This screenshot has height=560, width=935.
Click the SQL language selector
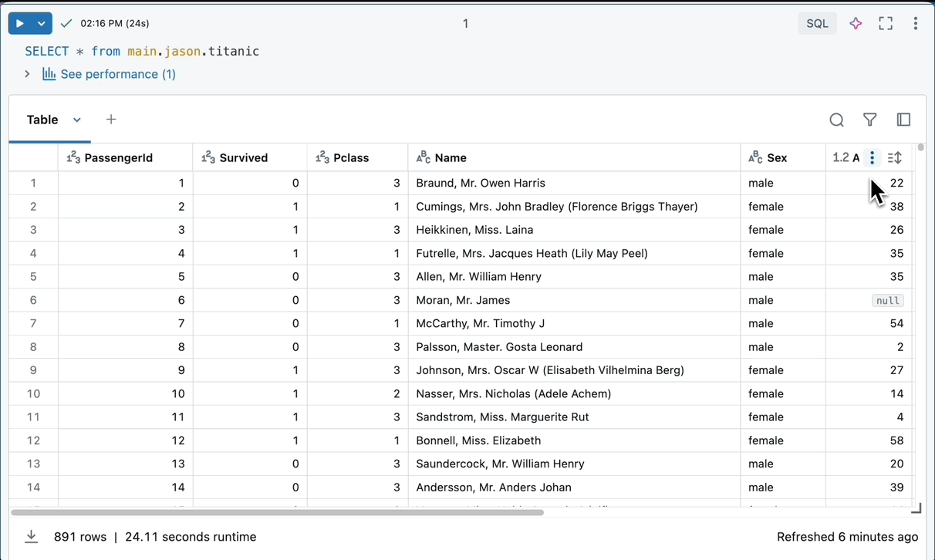[x=817, y=24]
